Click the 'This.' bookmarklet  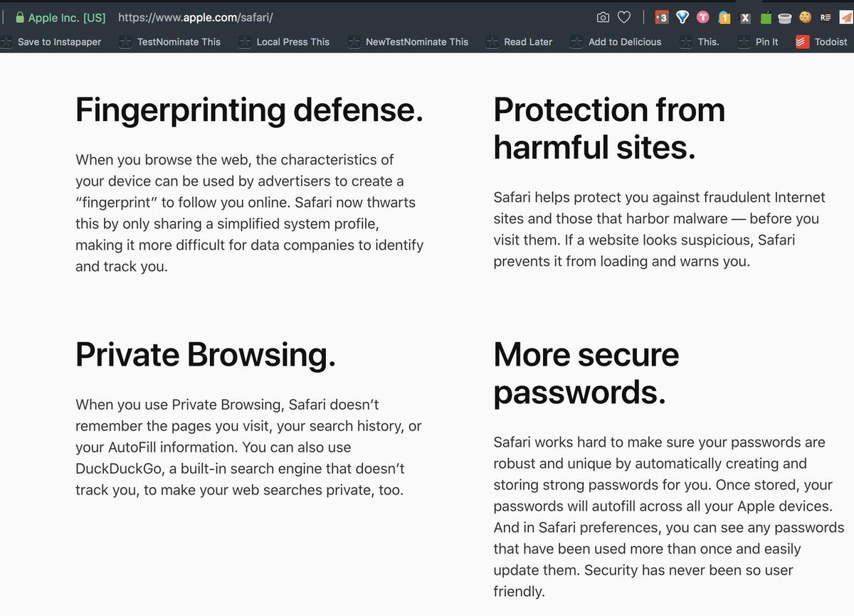pos(700,42)
